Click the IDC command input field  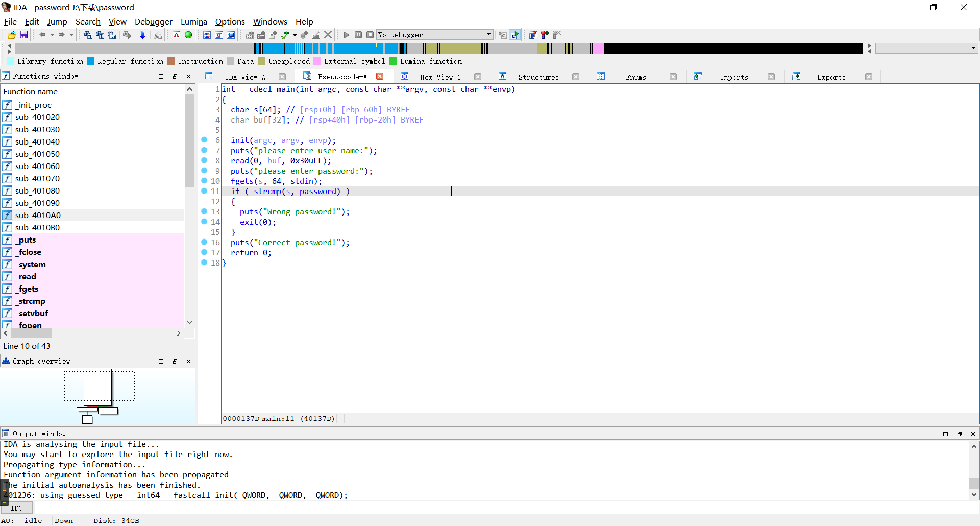point(505,508)
